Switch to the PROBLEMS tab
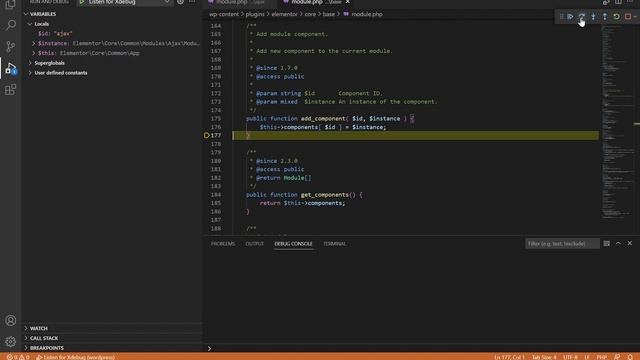The image size is (640, 360). 223,244
